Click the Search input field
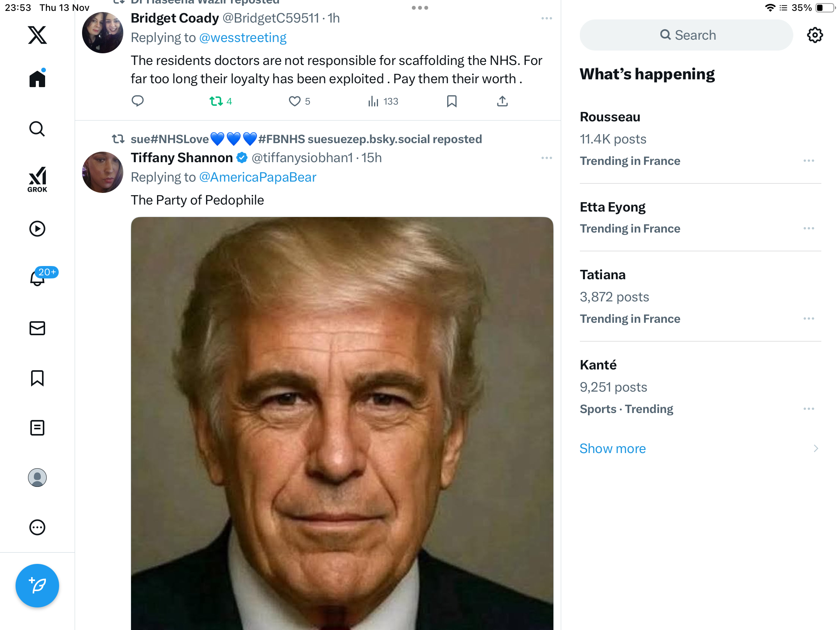 [686, 35]
